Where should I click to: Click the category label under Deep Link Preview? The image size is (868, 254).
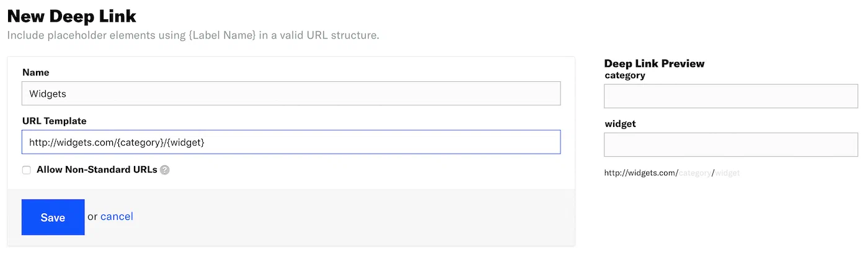[x=625, y=76]
